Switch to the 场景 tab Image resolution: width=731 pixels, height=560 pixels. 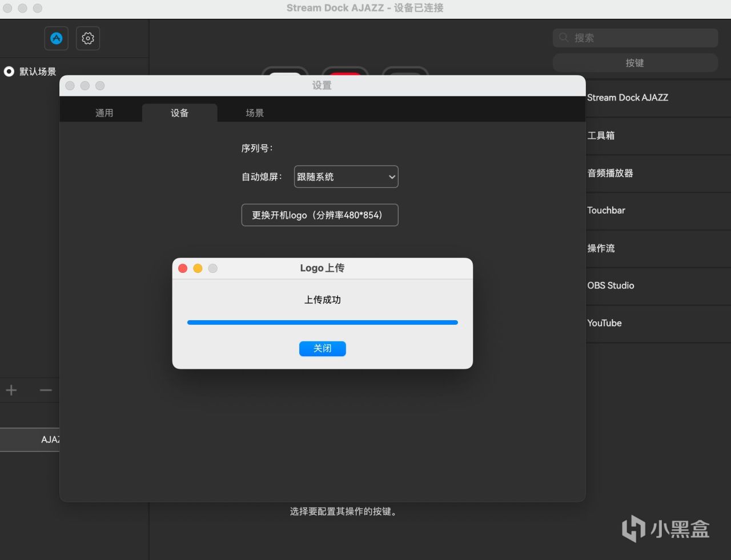pos(255,113)
